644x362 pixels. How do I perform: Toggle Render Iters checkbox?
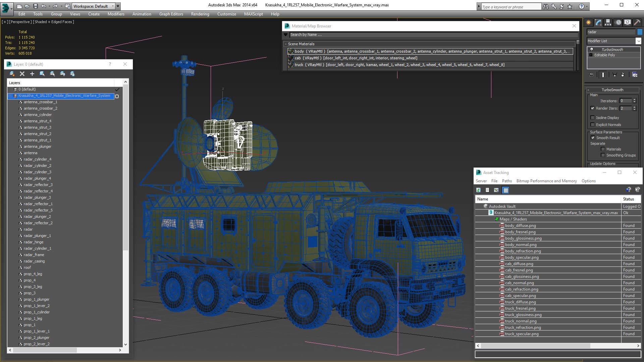(593, 108)
